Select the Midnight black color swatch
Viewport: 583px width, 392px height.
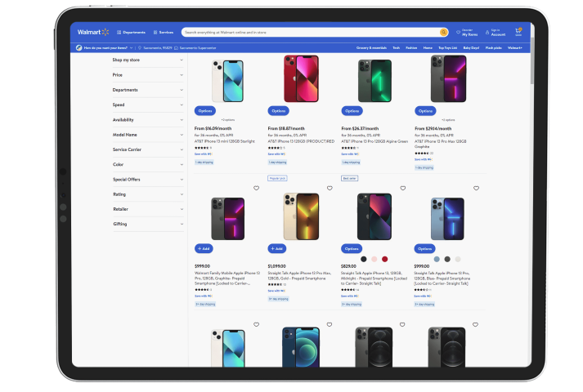pyautogui.click(x=364, y=259)
